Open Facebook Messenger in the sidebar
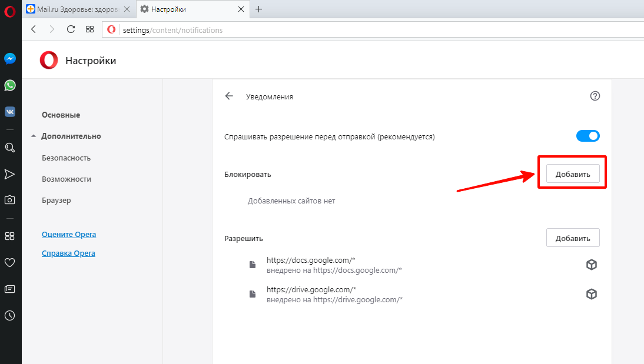This screenshot has height=364, width=644. point(10,59)
